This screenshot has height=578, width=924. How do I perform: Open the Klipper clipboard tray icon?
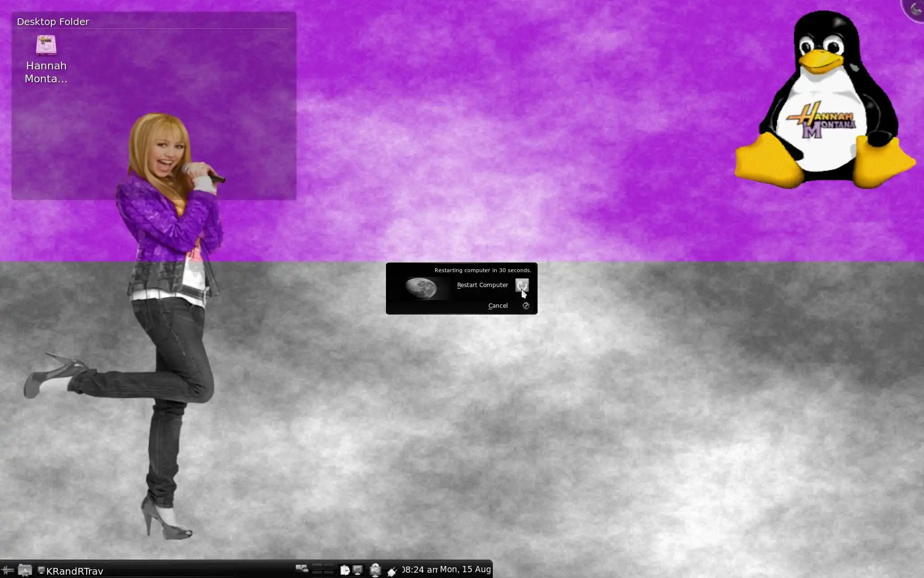pos(345,570)
